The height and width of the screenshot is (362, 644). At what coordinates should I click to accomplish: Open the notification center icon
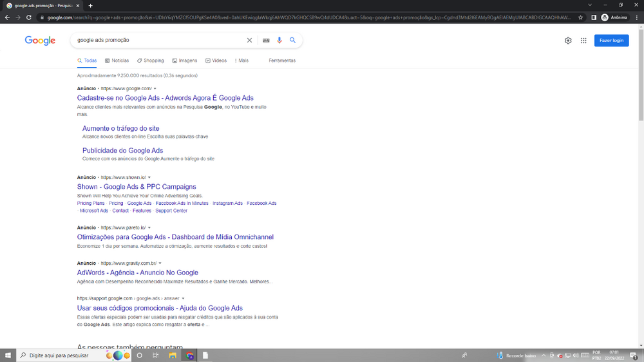pyautogui.click(x=634, y=356)
